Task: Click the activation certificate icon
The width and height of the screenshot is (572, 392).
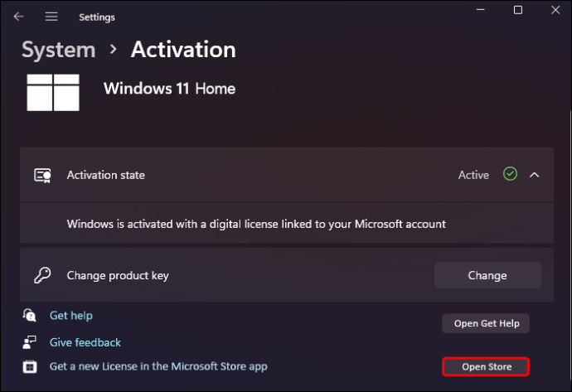Action: (42, 176)
